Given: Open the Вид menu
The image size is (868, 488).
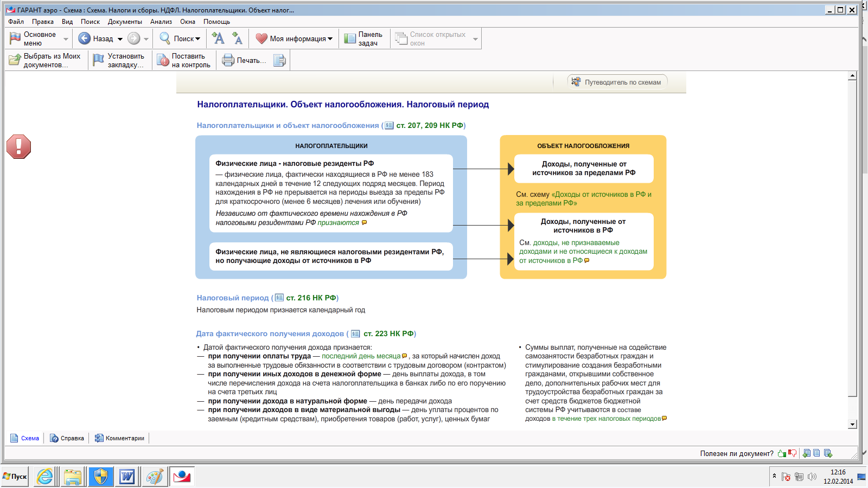Looking at the screenshot, I should click(x=67, y=22).
